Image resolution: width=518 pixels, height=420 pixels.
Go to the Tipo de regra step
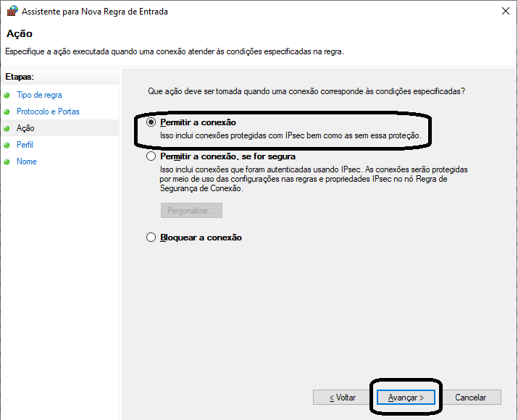(x=39, y=95)
